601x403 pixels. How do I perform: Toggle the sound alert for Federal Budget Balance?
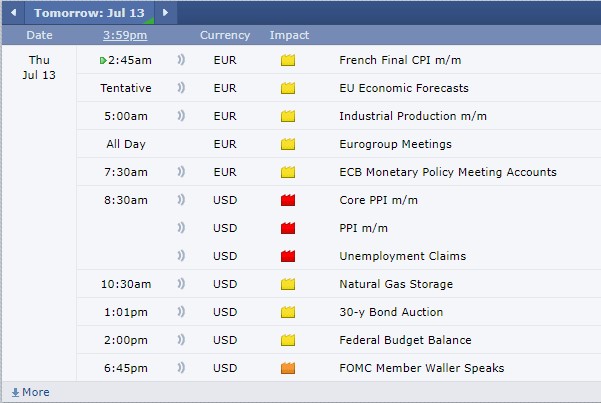[x=181, y=340]
